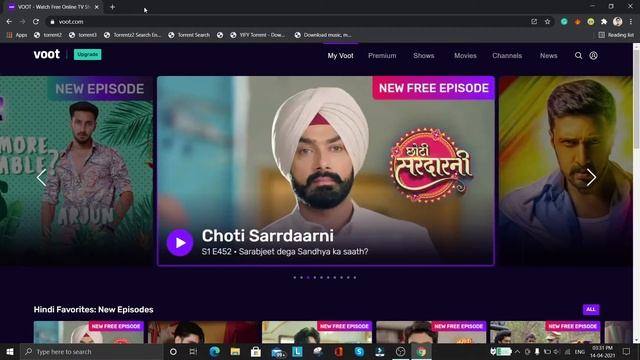Image resolution: width=640 pixels, height=360 pixels.
Task: Open the News section
Action: 549,56
